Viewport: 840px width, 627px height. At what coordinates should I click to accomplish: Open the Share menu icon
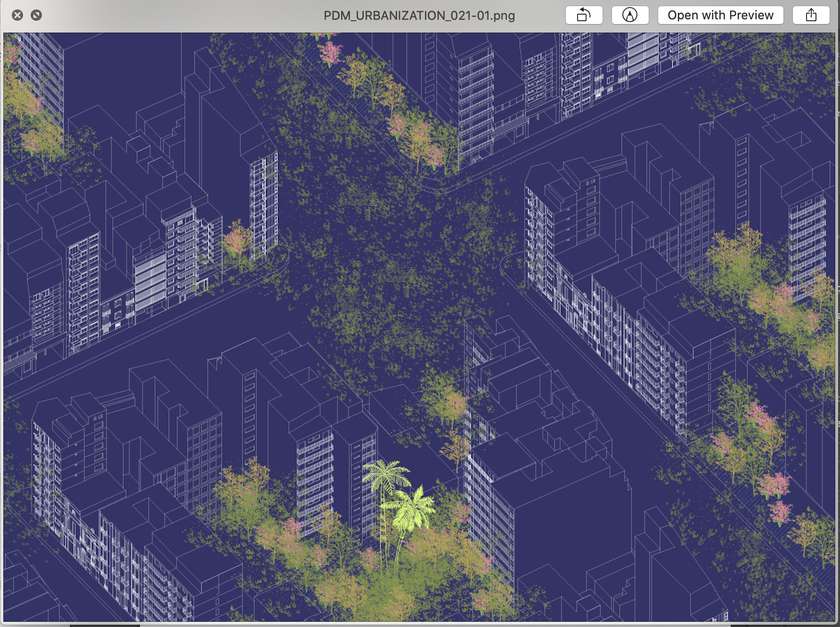(x=811, y=15)
